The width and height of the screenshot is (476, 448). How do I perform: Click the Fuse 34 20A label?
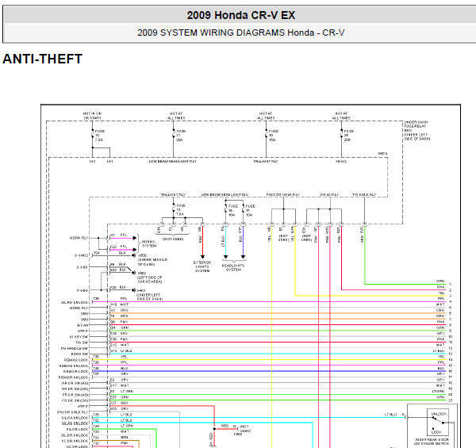pos(348,136)
